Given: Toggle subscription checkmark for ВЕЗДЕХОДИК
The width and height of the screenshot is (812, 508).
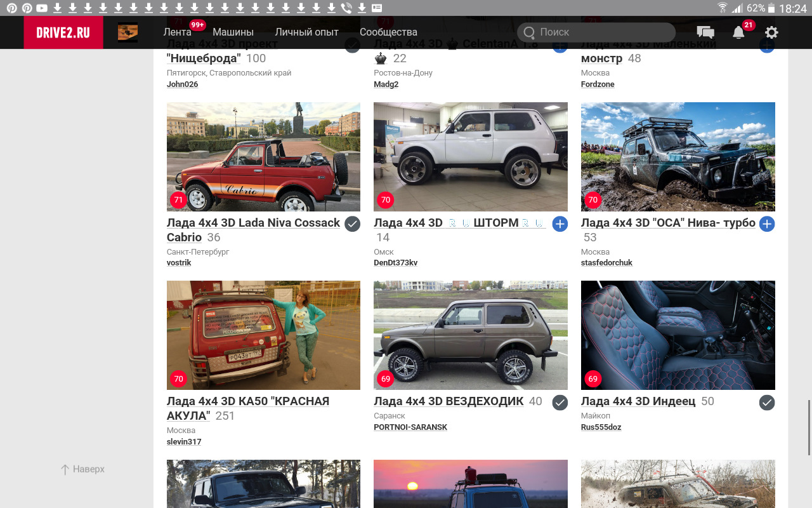Looking at the screenshot, I should coord(560,403).
